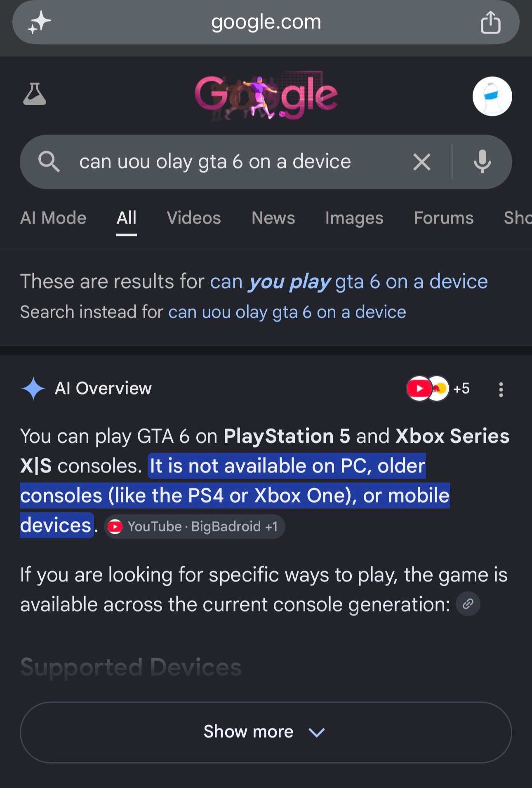Open the Google account profile avatar
The width and height of the screenshot is (532, 788).
[492, 97]
